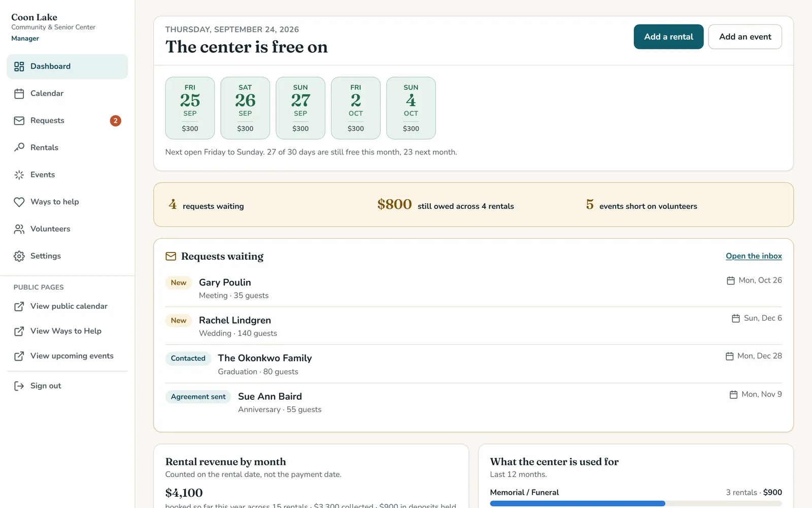The width and height of the screenshot is (812, 508).
Task: Click external link icon beside View upcoming events
Action: pyautogui.click(x=19, y=356)
